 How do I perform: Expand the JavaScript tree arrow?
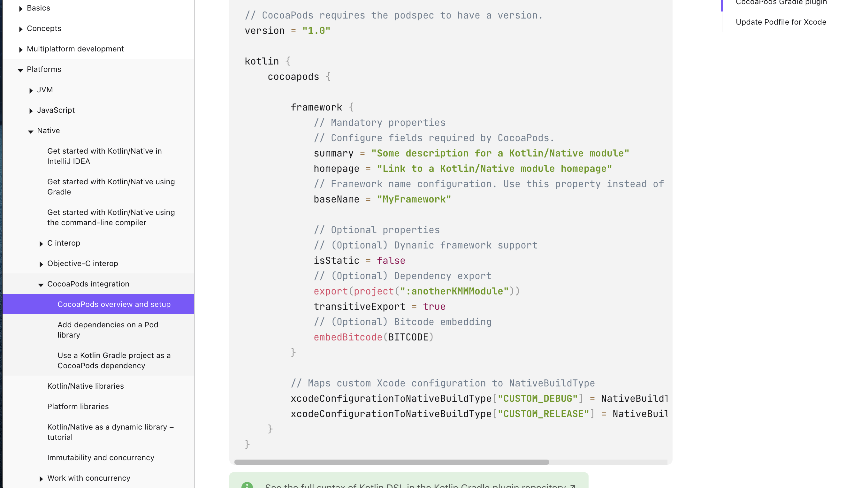(x=31, y=111)
